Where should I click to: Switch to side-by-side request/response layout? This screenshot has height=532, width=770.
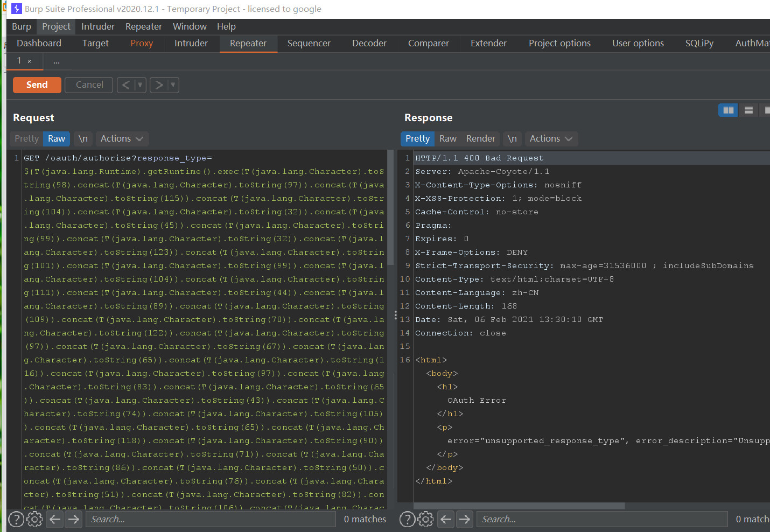[728, 110]
